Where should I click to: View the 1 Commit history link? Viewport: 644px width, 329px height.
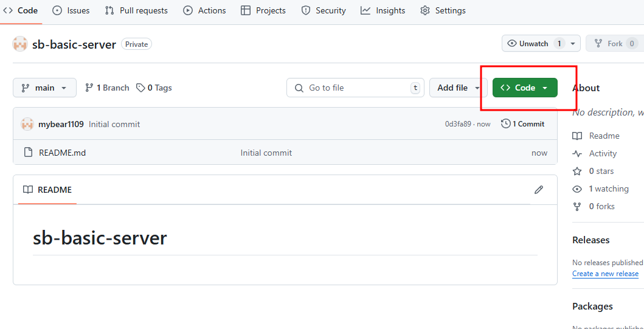523,123
